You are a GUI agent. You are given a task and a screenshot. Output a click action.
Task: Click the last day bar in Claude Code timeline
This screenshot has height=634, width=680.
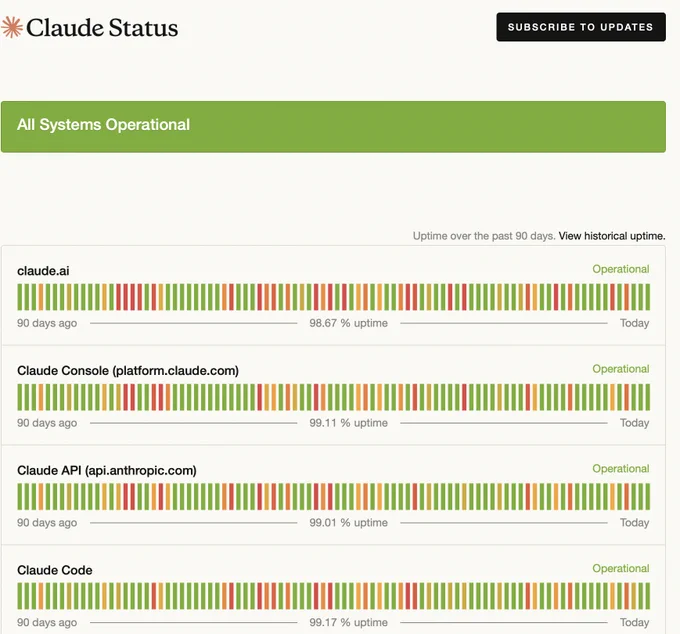point(648,596)
